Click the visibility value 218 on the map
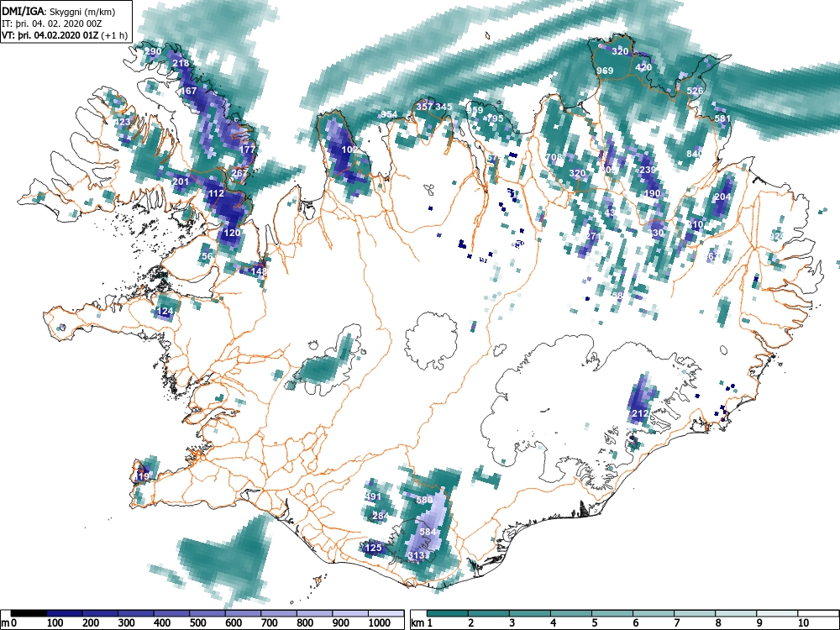Image resolution: width=840 pixels, height=630 pixels. [181, 63]
